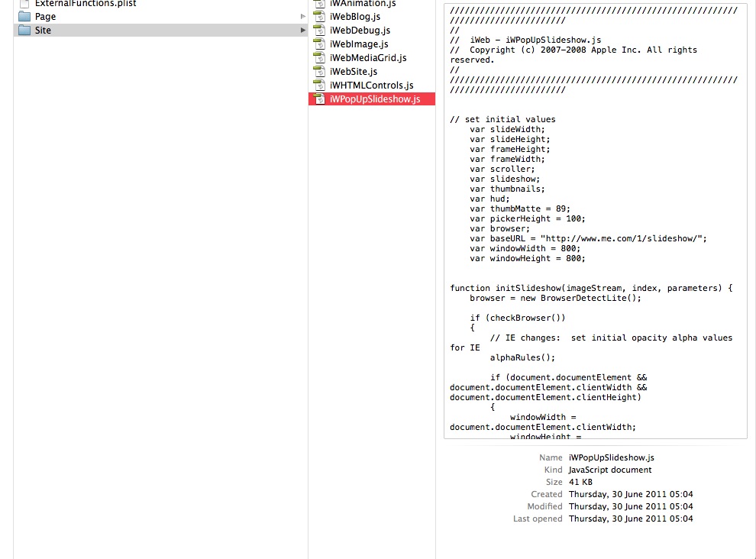Click the ExternalFunctions.plist file icon
Viewport: 756px width, 559px height.
(x=24, y=4)
